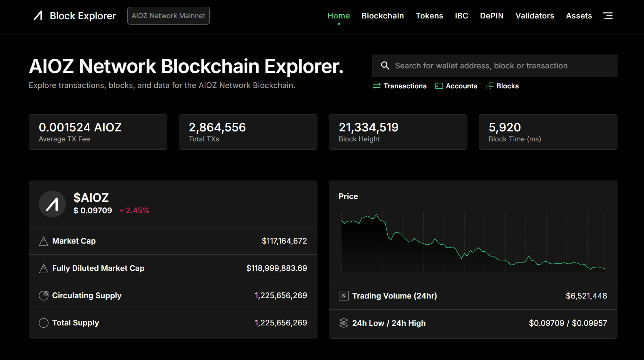Click the Blocks quick link
Viewport: 644px width, 360px height.
(x=503, y=86)
